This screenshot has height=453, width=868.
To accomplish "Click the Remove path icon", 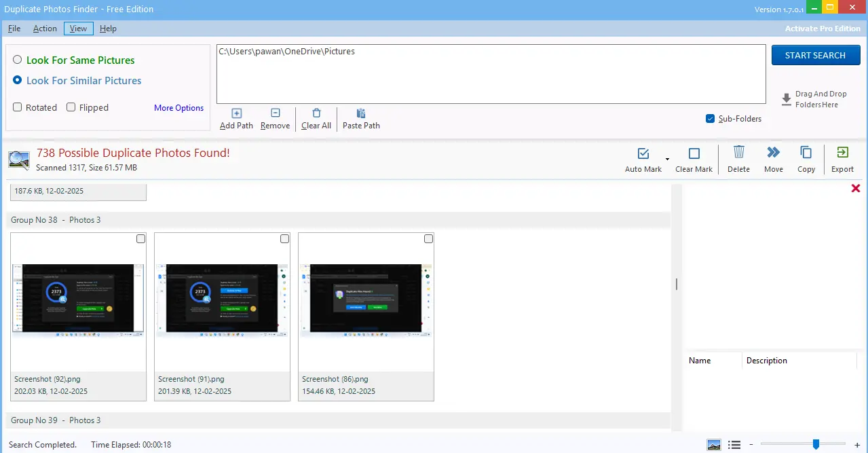I will click(x=275, y=113).
